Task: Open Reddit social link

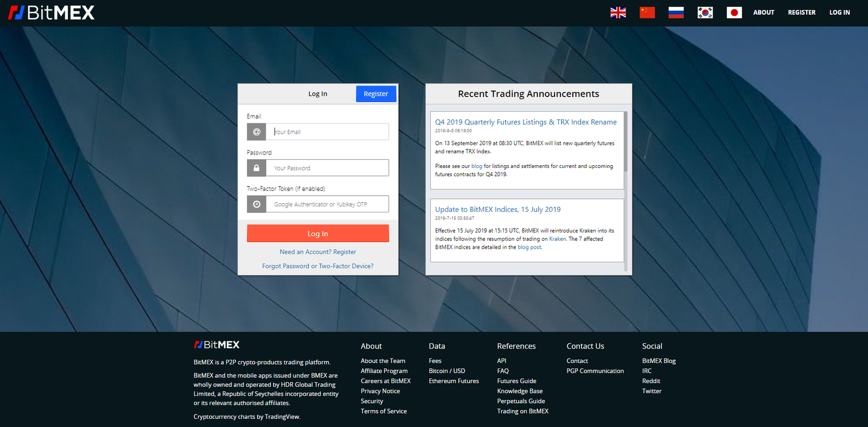Action: [x=651, y=381]
